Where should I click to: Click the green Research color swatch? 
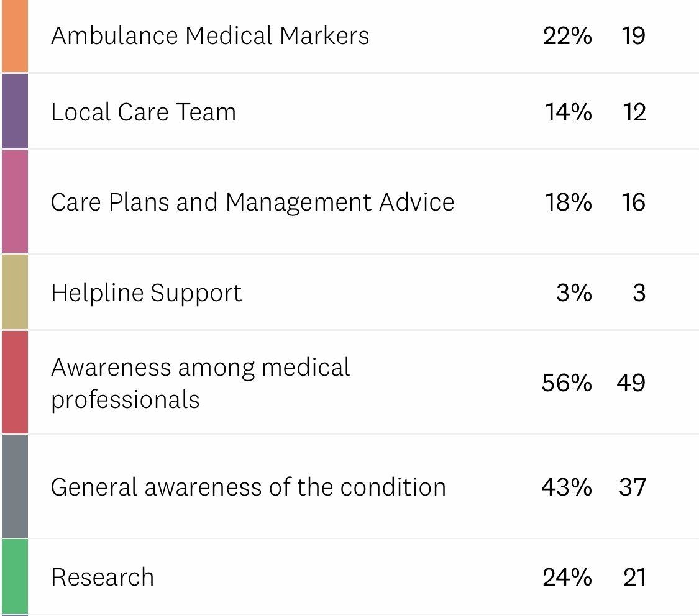pos(14,576)
